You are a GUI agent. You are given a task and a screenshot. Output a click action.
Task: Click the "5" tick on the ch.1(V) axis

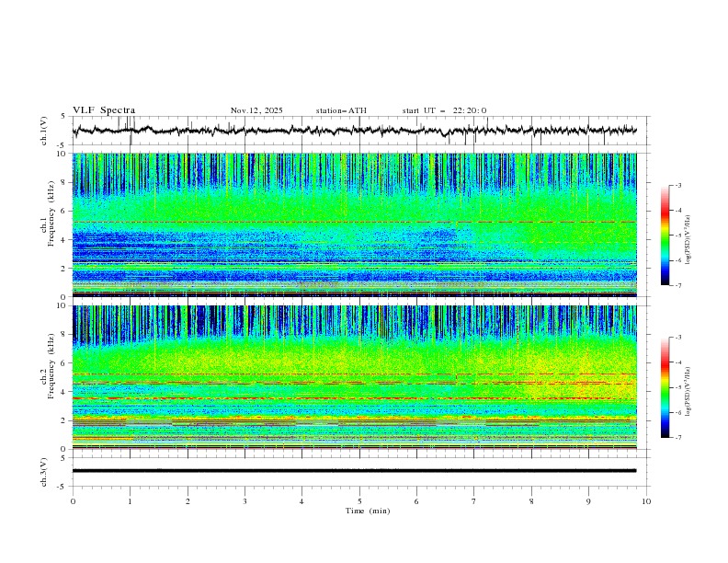[x=63, y=117]
